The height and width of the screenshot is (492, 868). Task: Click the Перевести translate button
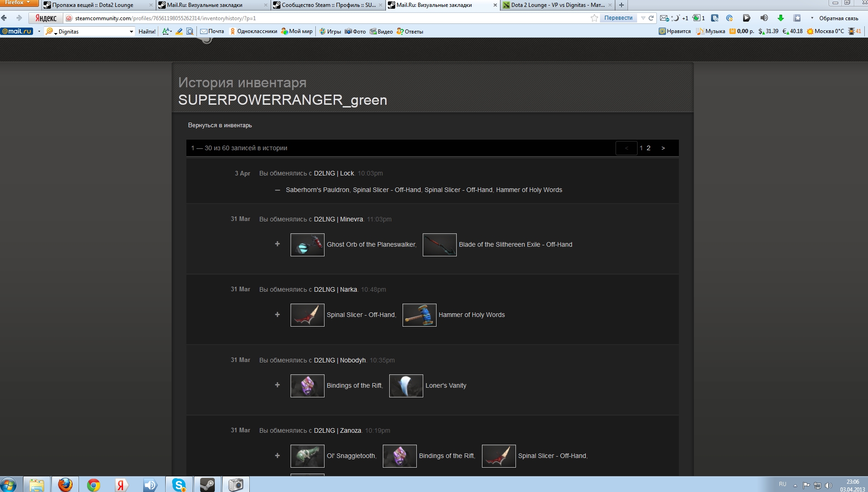coord(618,18)
